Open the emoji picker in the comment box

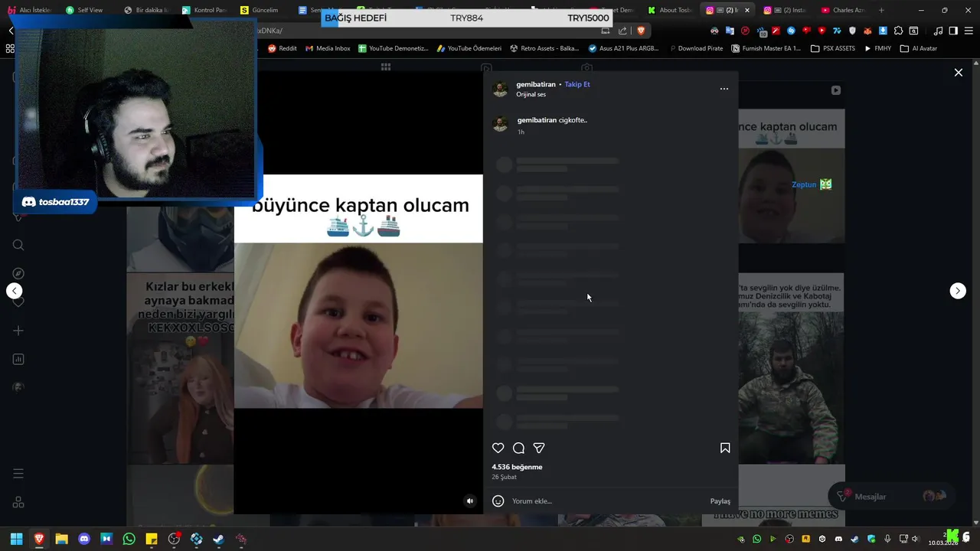(498, 501)
